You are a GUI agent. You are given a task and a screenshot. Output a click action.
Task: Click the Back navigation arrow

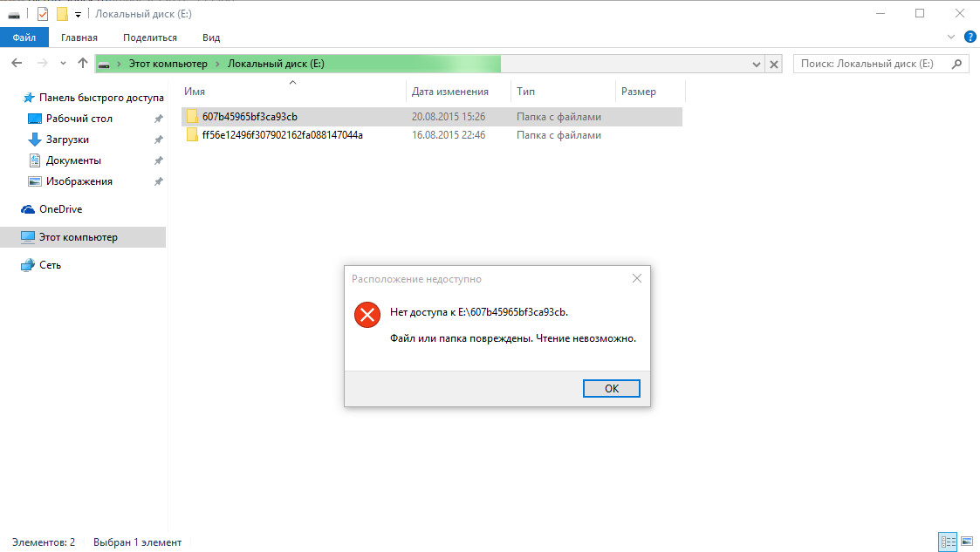(x=17, y=63)
